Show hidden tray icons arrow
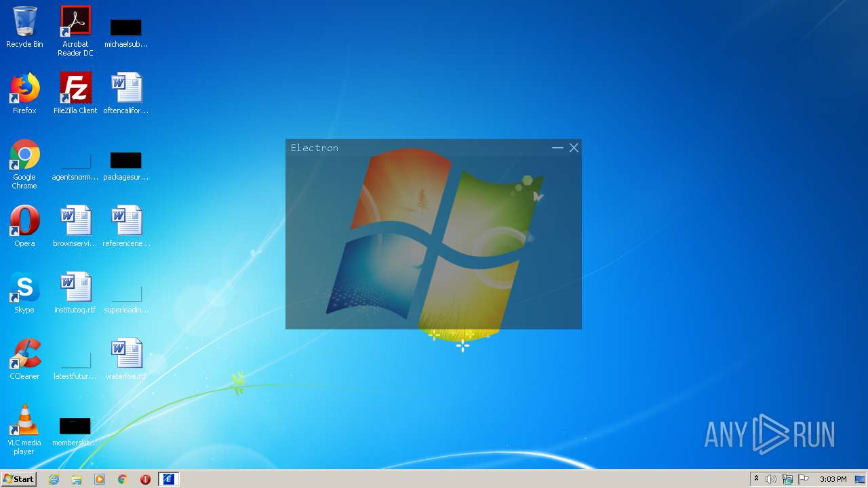Image resolution: width=868 pixels, height=488 pixels. (756, 479)
